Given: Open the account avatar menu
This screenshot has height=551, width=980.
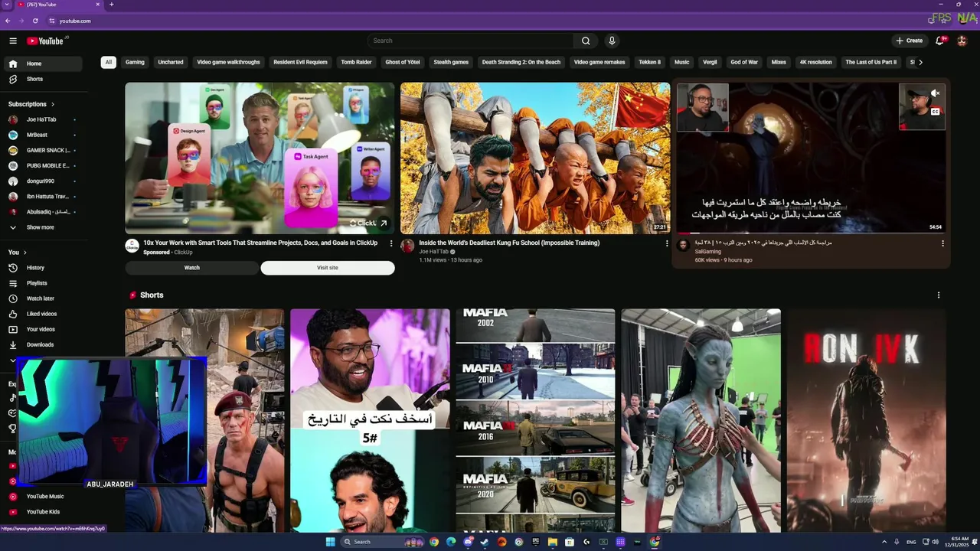Looking at the screenshot, I should pyautogui.click(x=962, y=41).
